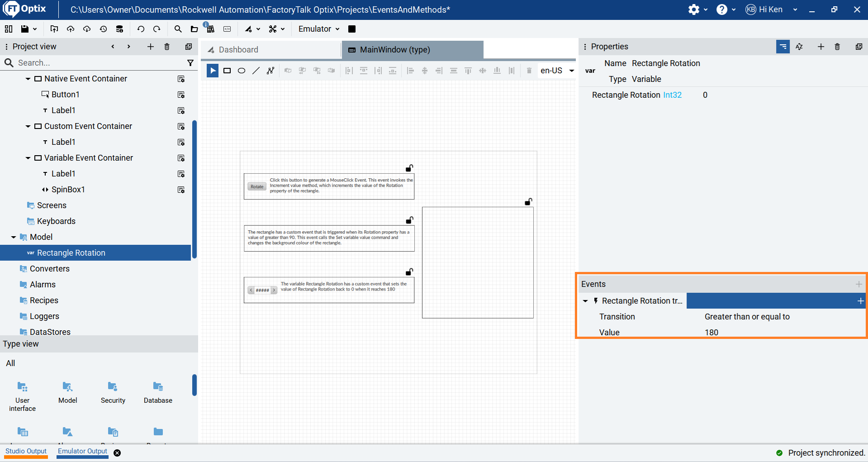Click the Rotate button on the canvas
This screenshot has height=462, width=868.
tap(257, 186)
